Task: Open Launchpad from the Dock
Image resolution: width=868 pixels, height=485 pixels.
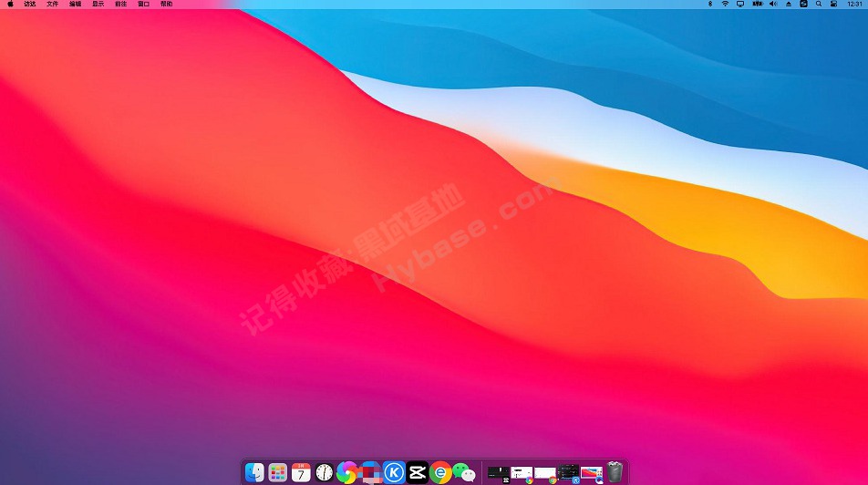Action: pos(278,472)
